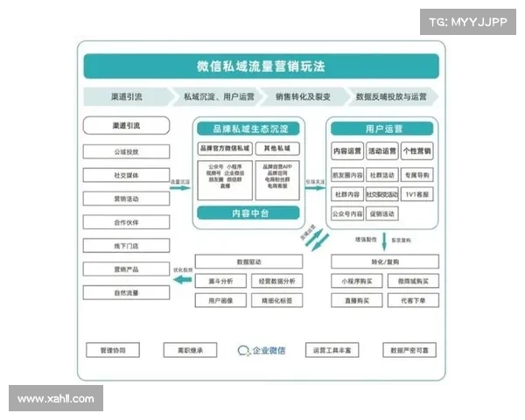
Task: Click the 营销产品 box
Action: coord(126,269)
